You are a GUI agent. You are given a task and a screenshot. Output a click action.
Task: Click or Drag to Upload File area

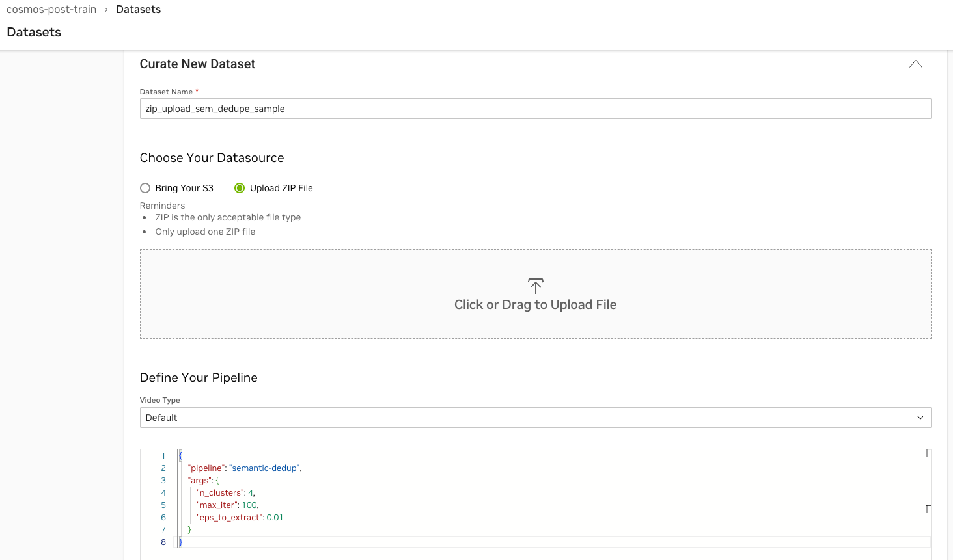(535, 294)
